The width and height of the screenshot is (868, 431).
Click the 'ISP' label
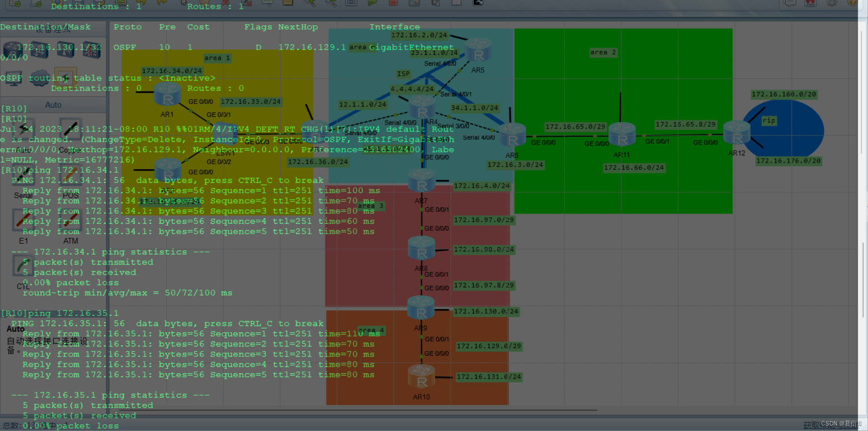(403, 74)
